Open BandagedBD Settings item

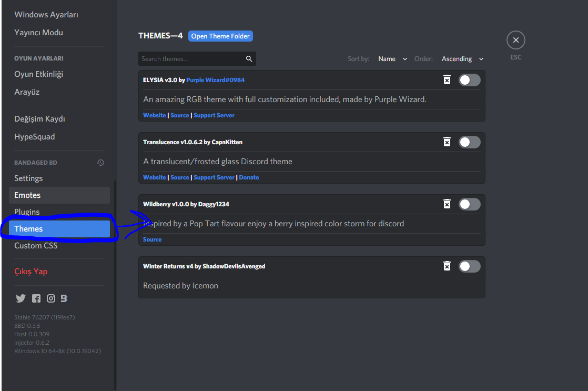click(x=59, y=178)
